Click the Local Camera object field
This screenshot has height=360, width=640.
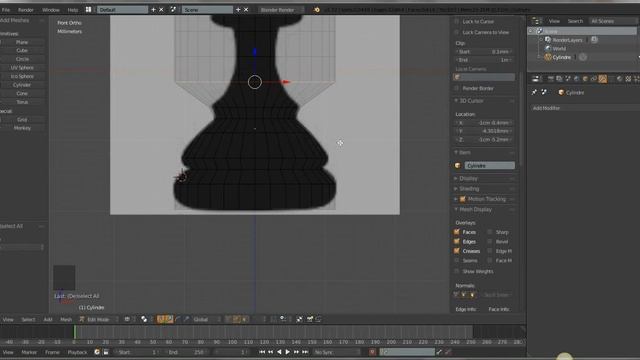[484, 77]
